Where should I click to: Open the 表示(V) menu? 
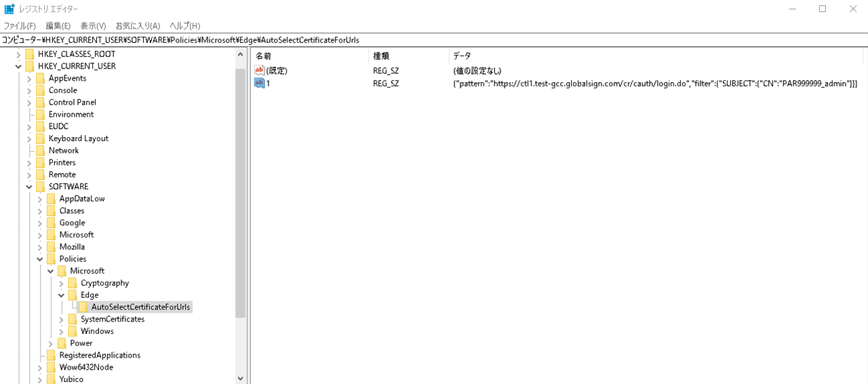(93, 26)
